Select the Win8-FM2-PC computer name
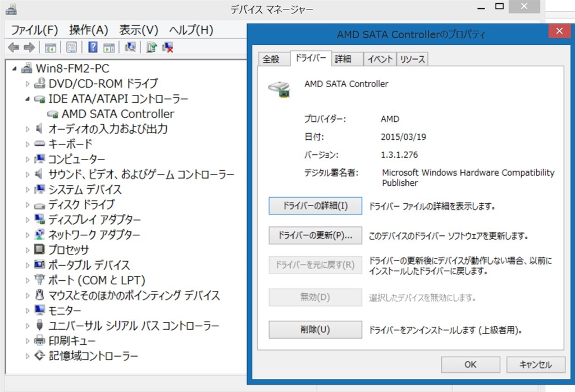 [72, 69]
